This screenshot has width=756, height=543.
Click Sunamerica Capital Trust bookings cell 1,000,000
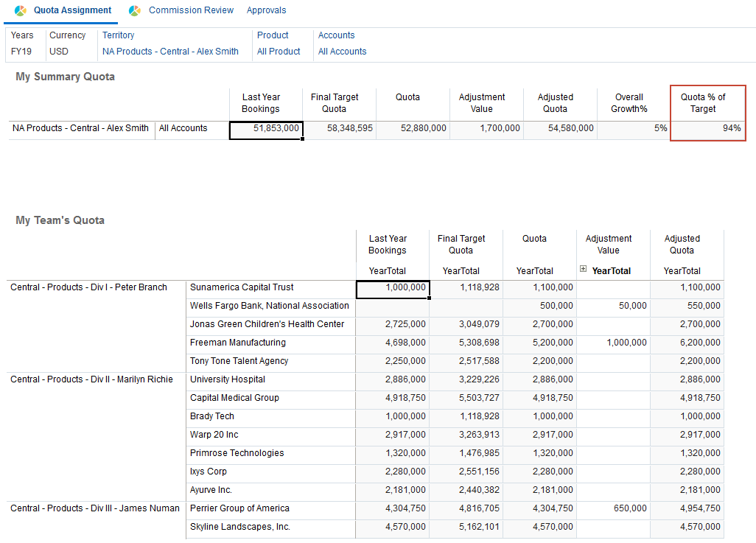(x=393, y=289)
